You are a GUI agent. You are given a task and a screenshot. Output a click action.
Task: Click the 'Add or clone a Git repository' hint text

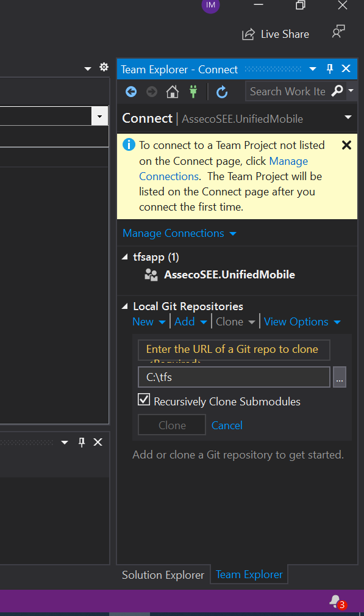pyautogui.click(x=238, y=455)
